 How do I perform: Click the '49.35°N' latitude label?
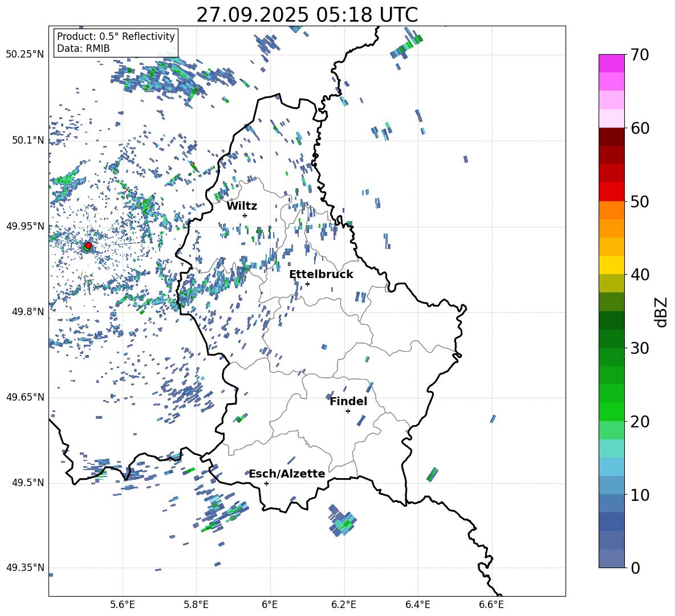click(x=25, y=568)
